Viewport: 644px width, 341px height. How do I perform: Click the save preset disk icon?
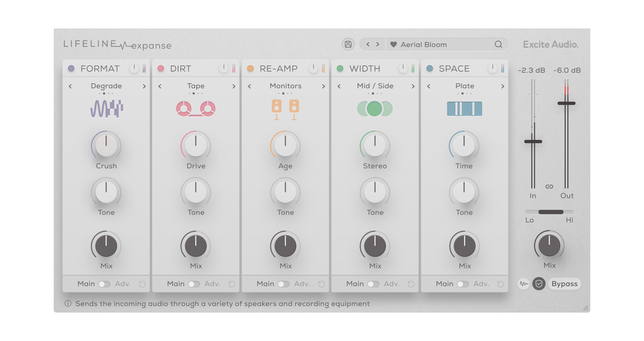pyautogui.click(x=348, y=45)
